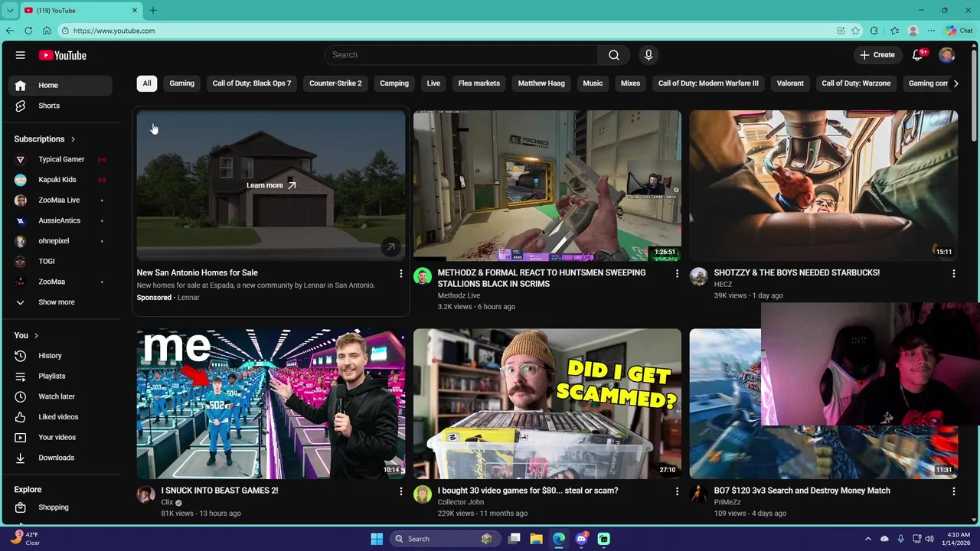Show hidden system tray icons
The height and width of the screenshot is (551, 980).
(x=867, y=539)
